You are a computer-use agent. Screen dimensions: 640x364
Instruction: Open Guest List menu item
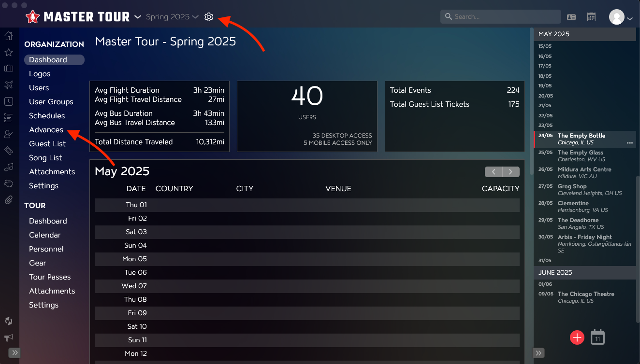click(47, 144)
